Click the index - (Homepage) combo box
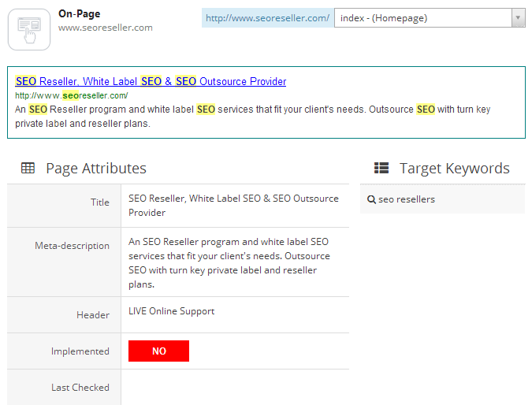The width and height of the screenshot is (532, 416). (x=430, y=18)
